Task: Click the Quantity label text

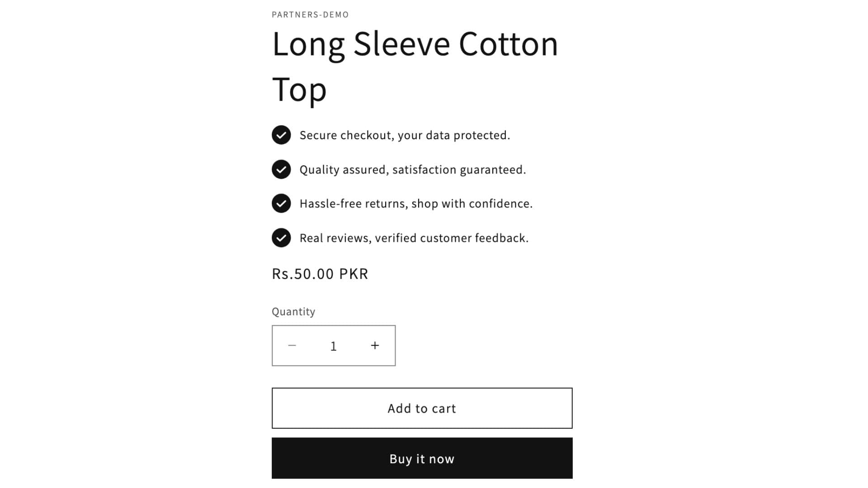Action: pos(293,311)
